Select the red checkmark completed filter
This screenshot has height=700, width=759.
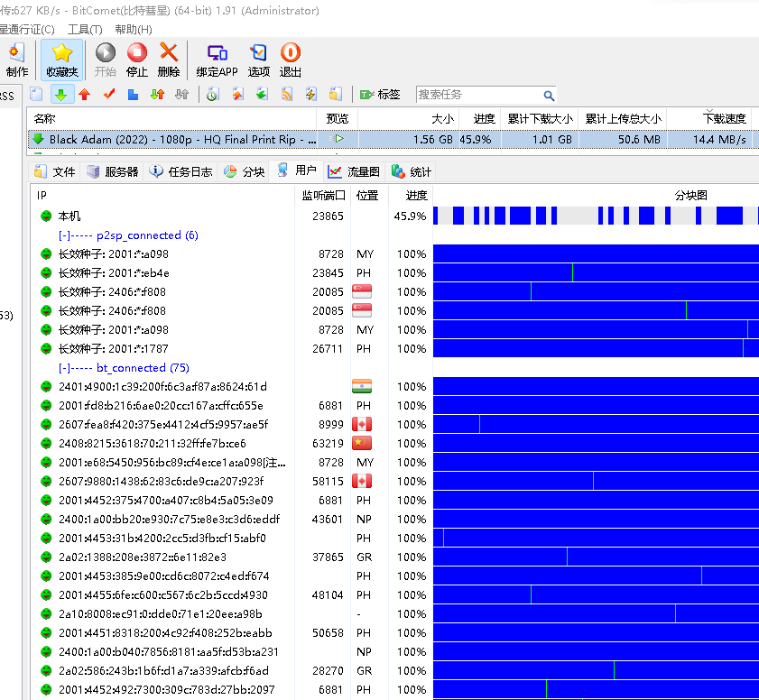click(x=109, y=95)
